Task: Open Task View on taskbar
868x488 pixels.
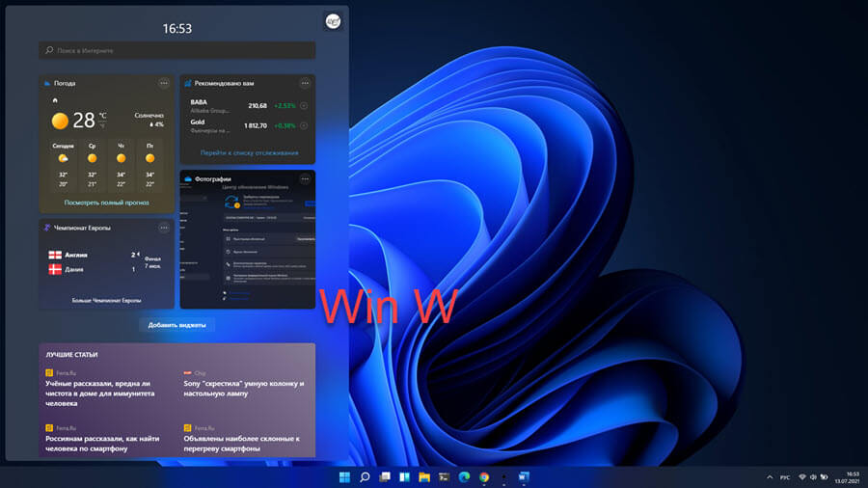Action: (x=384, y=477)
